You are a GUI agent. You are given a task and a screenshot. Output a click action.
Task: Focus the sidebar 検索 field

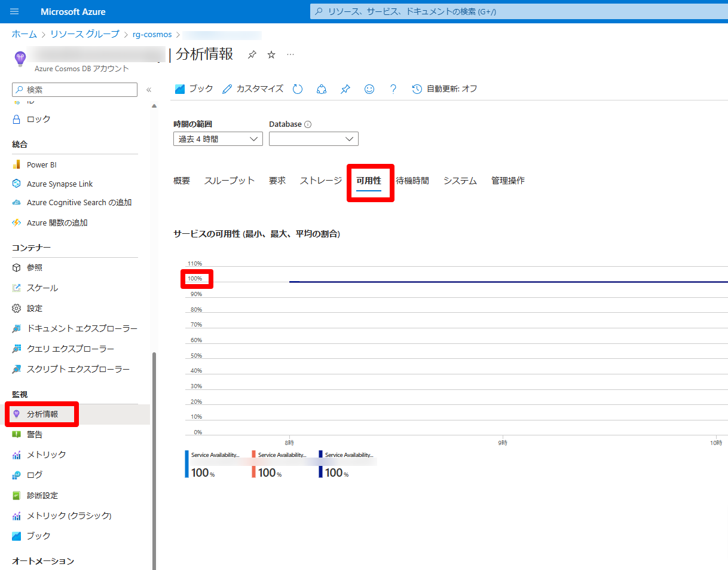[75, 90]
